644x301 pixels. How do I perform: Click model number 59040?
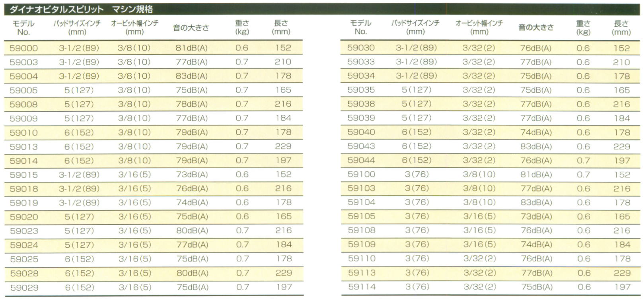(361, 132)
